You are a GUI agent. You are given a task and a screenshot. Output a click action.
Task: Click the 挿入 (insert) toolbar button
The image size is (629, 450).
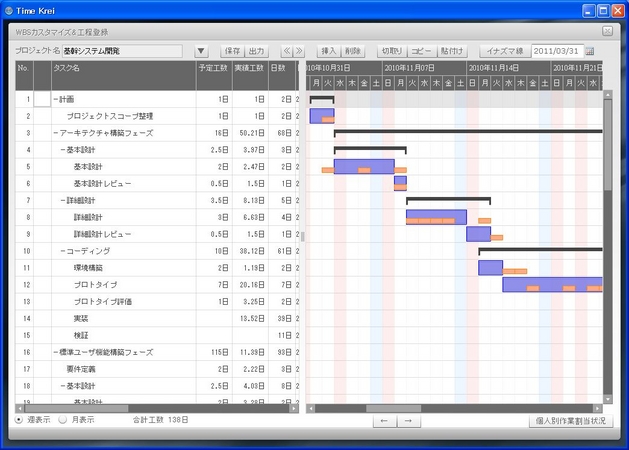tap(328, 51)
